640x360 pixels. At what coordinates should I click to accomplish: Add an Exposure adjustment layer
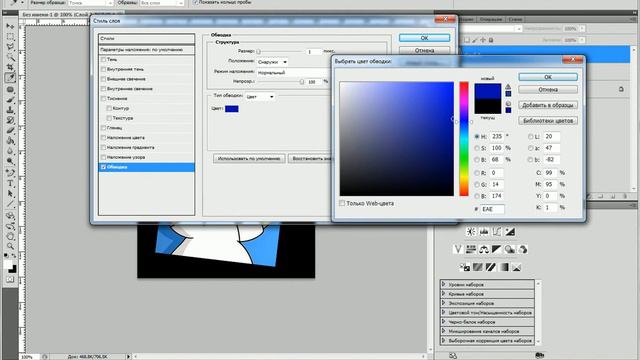coord(510,232)
